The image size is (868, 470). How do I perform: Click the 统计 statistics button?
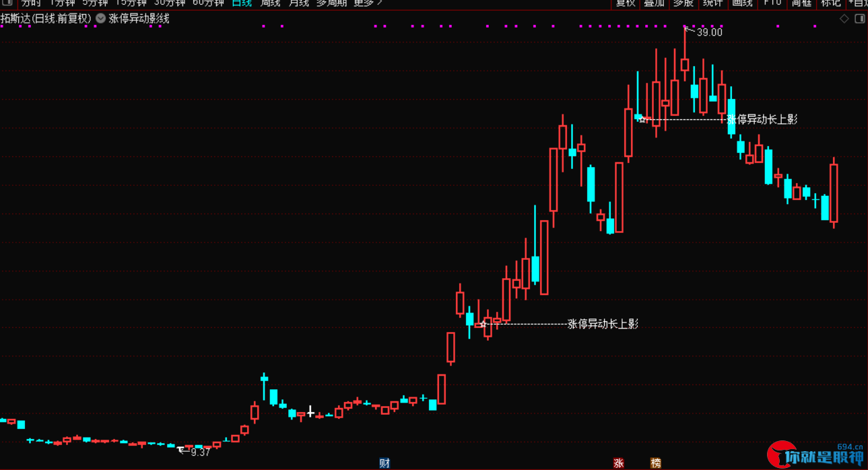pos(712,3)
